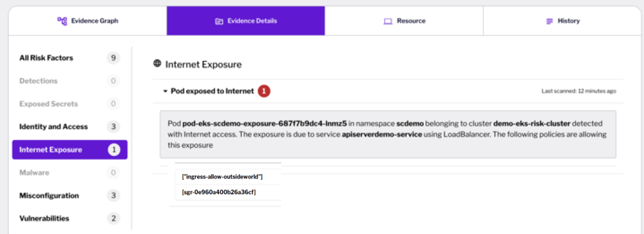Select All Risk Factors in sidebar

coord(70,58)
